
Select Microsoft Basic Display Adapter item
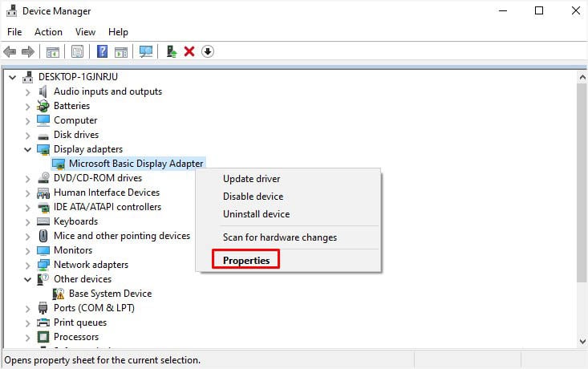click(x=136, y=164)
